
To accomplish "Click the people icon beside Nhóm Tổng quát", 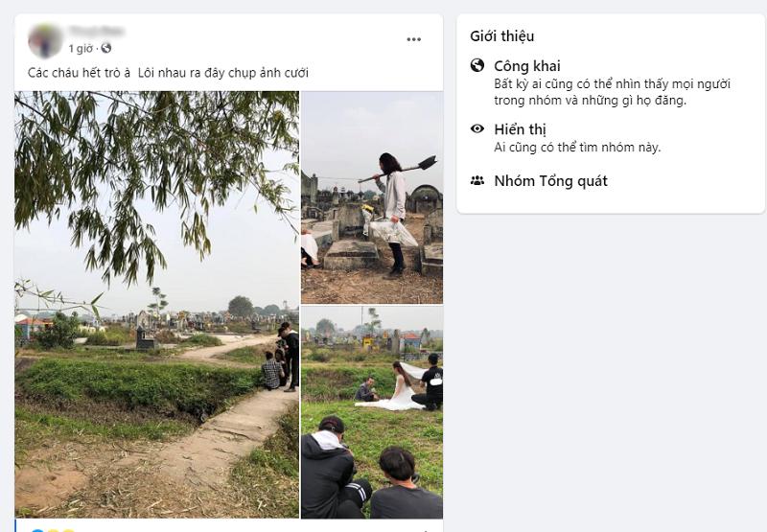I will (477, 180).
